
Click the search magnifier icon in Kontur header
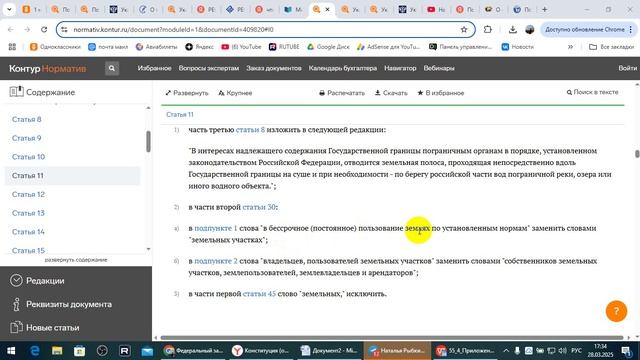[x=112, y=68]
